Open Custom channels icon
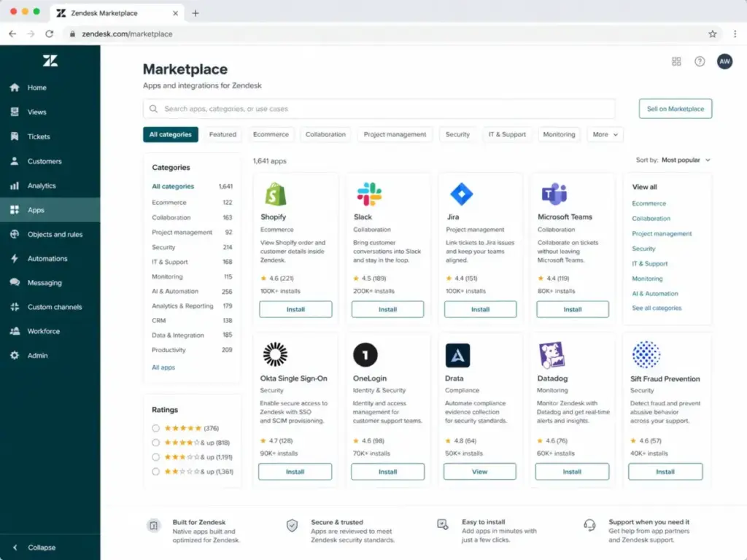 tap(15, 307)
